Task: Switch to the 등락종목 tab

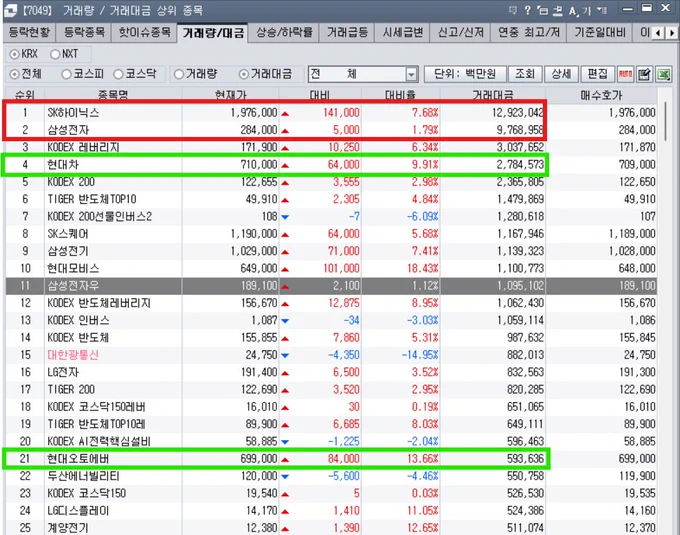Action: pyautogui.click(x=84, y=33)
